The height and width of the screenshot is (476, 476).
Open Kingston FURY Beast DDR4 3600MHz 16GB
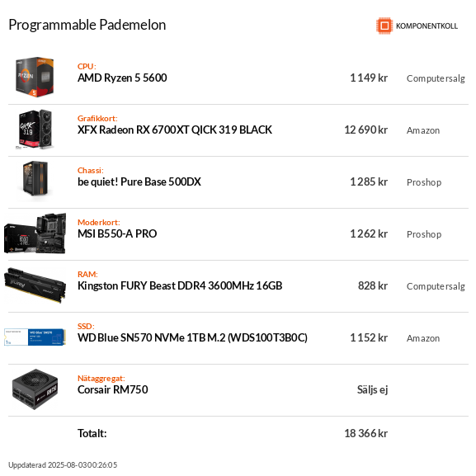click(180, 285)
